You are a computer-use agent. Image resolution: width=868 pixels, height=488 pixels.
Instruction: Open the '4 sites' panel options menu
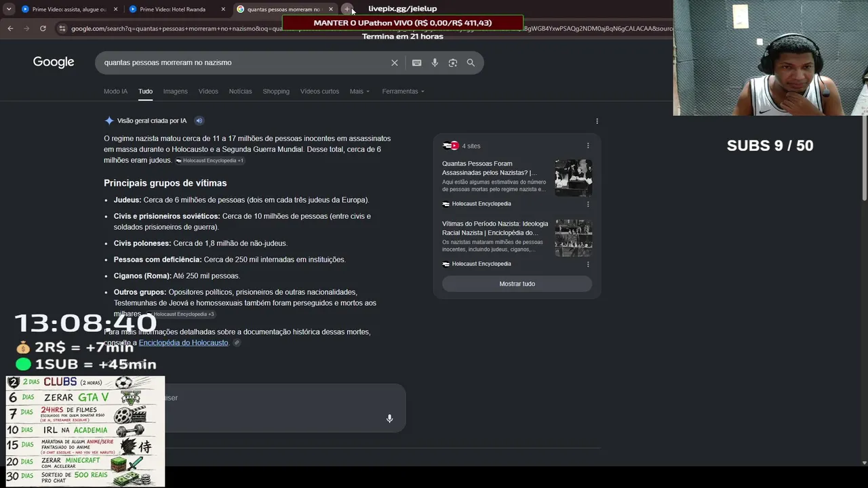point(588,146)
